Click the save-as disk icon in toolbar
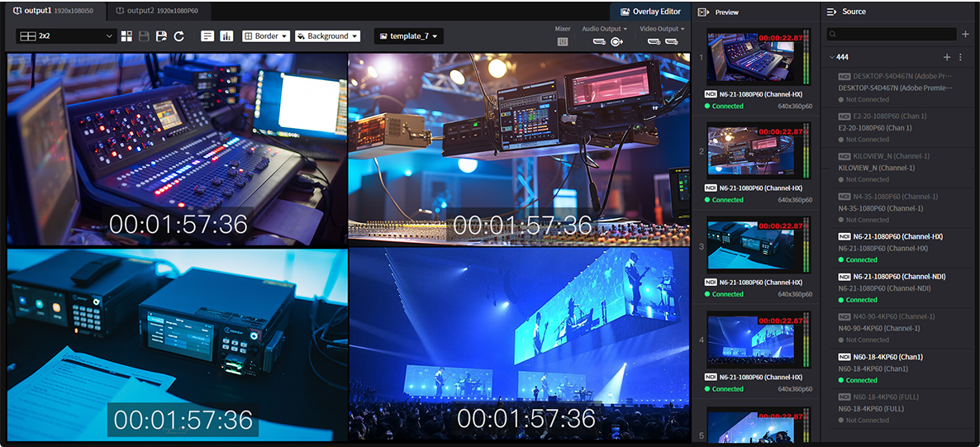 (161, 36)
